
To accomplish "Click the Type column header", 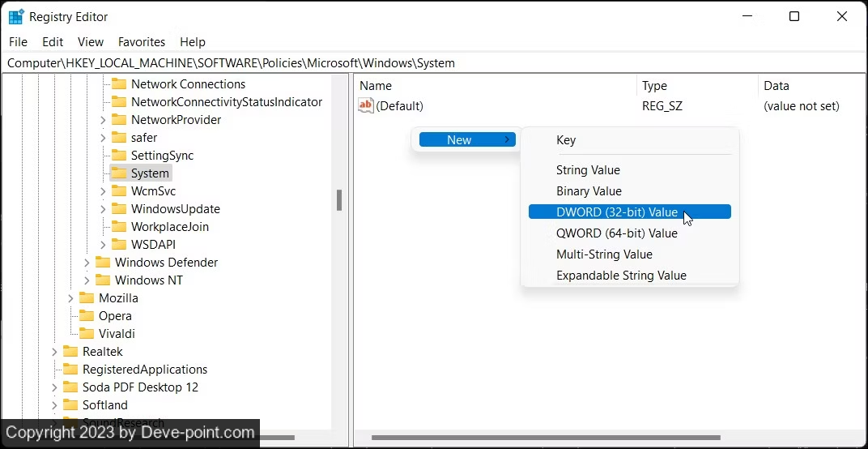I will [x=697, y=86].
